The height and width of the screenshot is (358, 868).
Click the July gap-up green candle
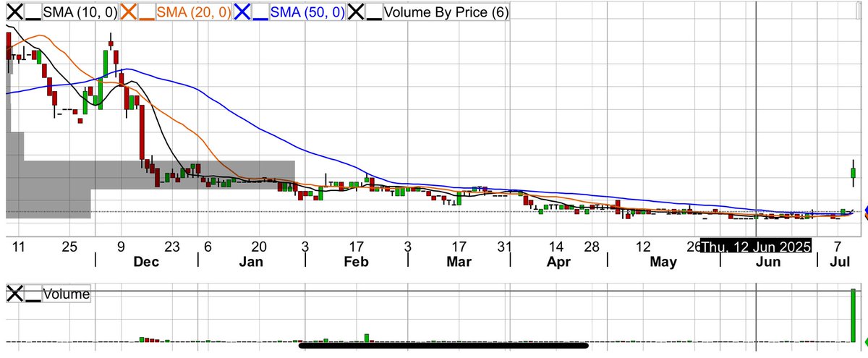point(854,173)
